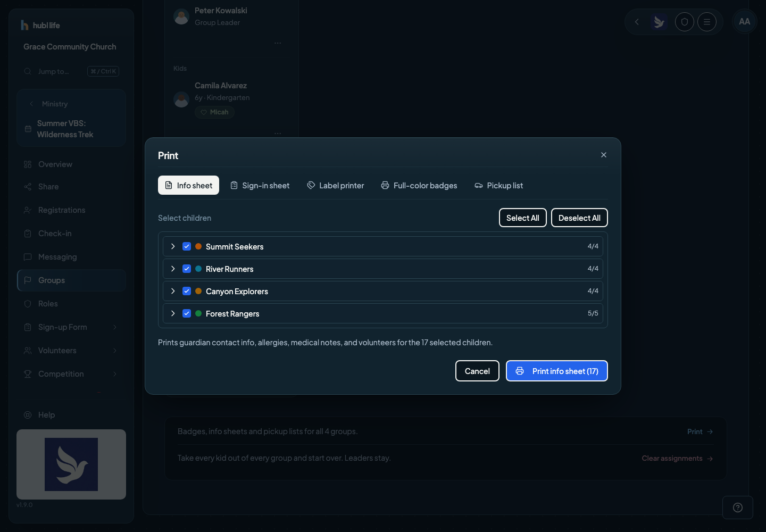Click the Help icon in sidebar
Screen dimensions: 766x532
28,415
